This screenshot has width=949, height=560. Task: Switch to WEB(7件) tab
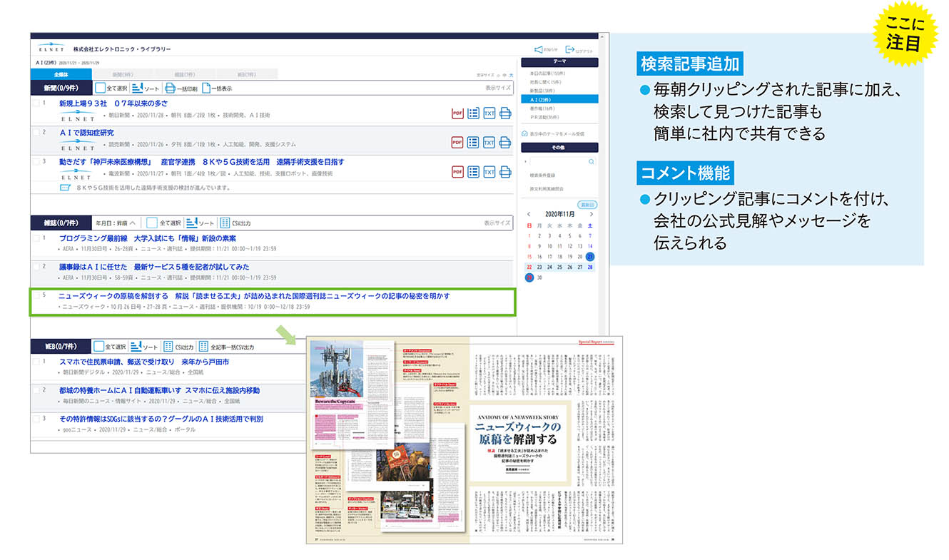click(246, 73)
